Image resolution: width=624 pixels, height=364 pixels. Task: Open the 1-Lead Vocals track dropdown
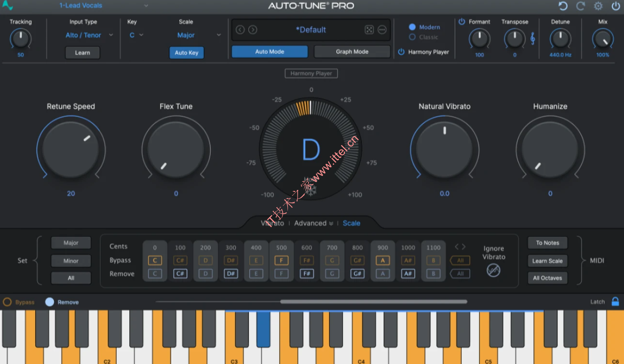pos(104,6)
